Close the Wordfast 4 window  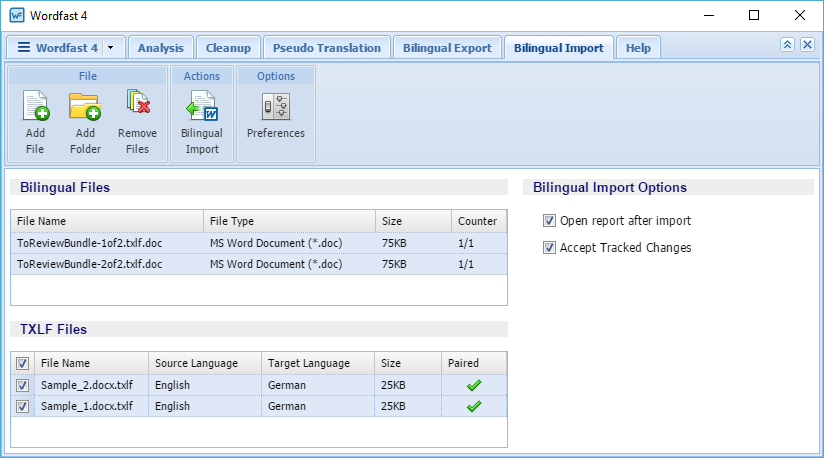[800, 15]
